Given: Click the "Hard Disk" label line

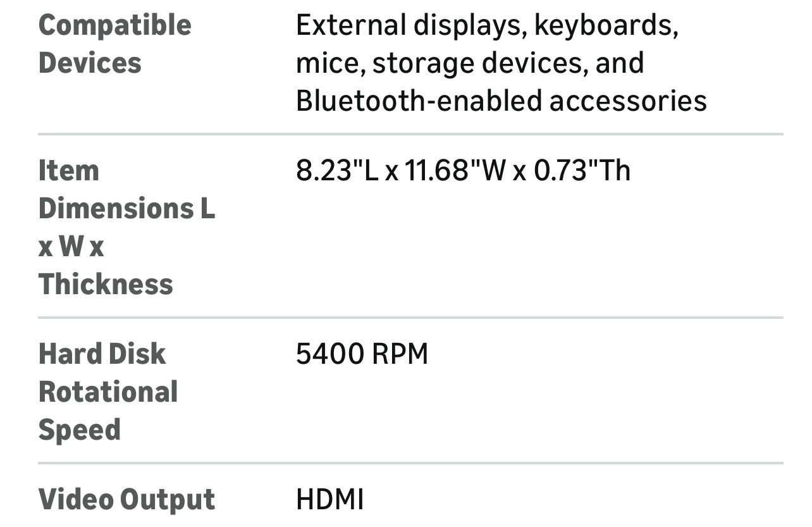Looking at the screenshot, I should click(102, 354).
